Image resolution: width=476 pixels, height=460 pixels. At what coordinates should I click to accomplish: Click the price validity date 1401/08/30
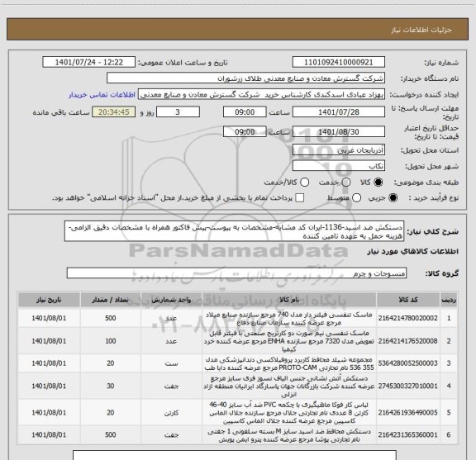click(339, 131)
